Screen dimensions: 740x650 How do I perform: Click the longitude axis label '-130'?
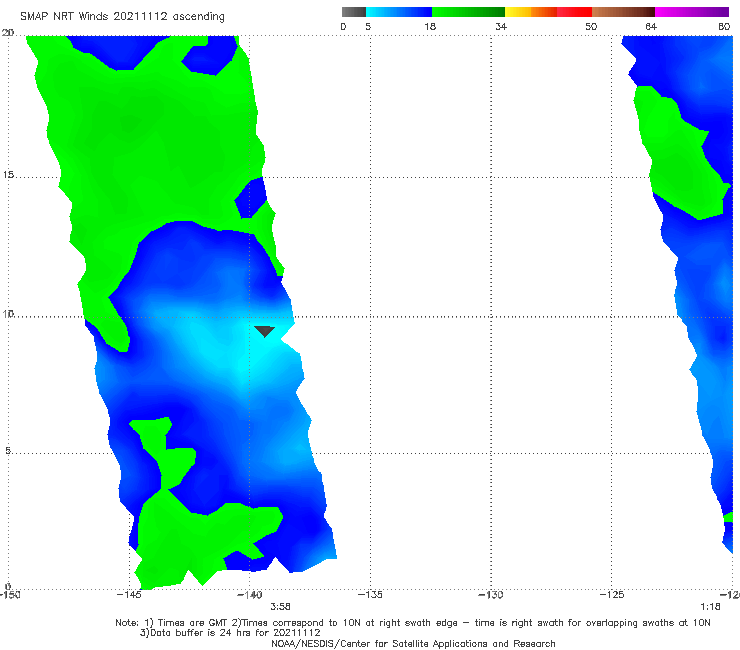[x=491, y=594]
